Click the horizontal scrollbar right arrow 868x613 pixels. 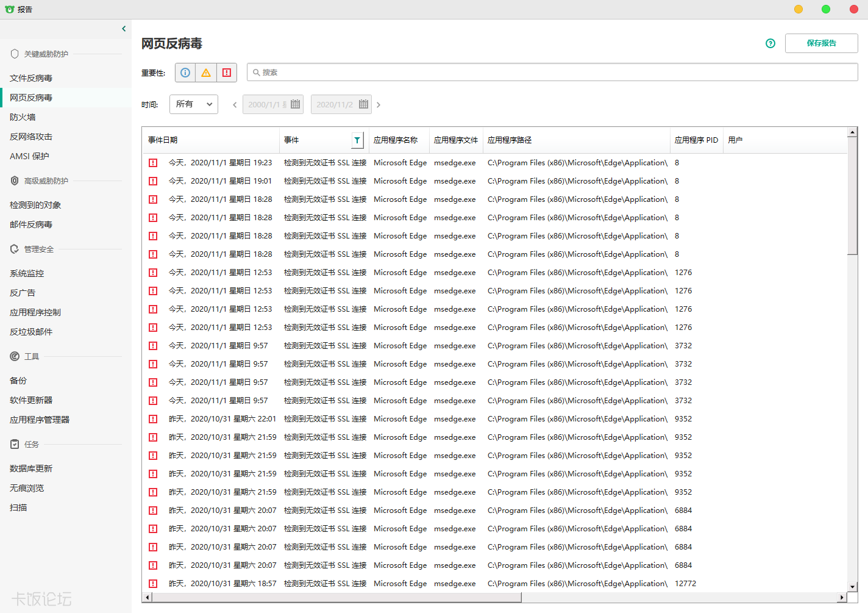[x=842, y=597]
